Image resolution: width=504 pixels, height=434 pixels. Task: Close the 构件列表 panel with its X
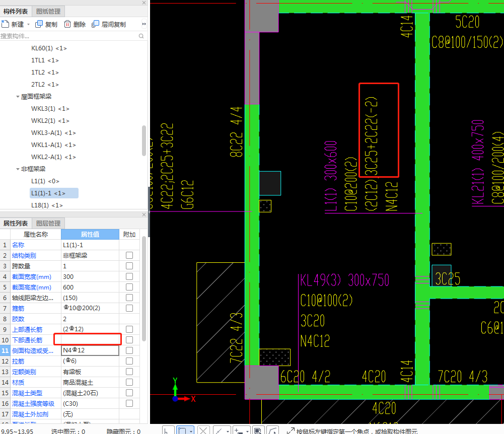coord(144,3)
